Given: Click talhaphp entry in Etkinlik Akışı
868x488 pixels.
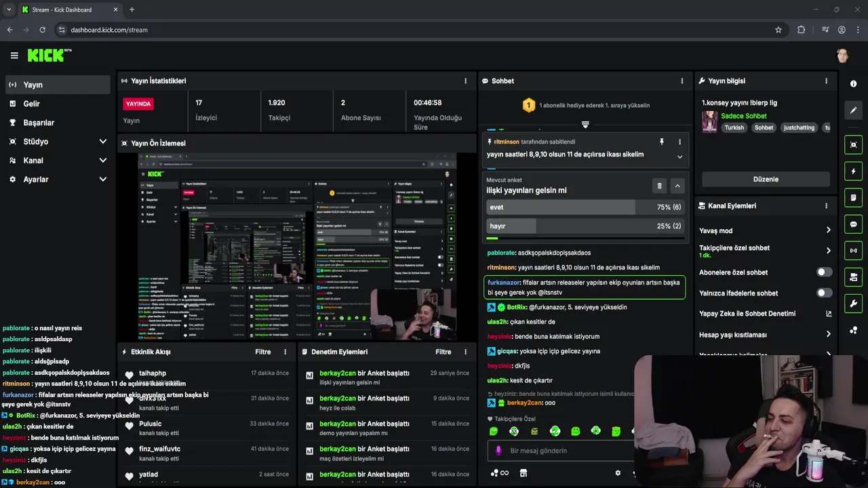Looking at the screenshot, I should tap(208, 376).
